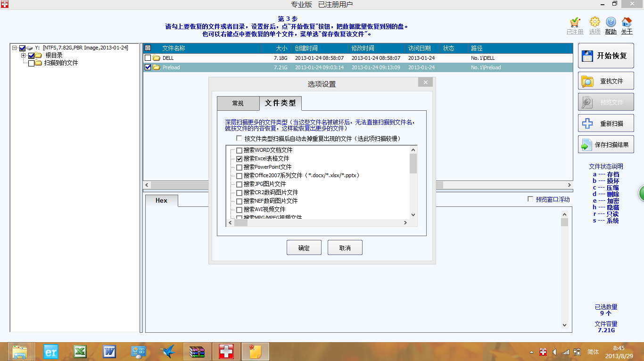Enable 搜索WORD文档文件 checkbox
The width and height of the screenshot is (644, 361).
[239, 150]
